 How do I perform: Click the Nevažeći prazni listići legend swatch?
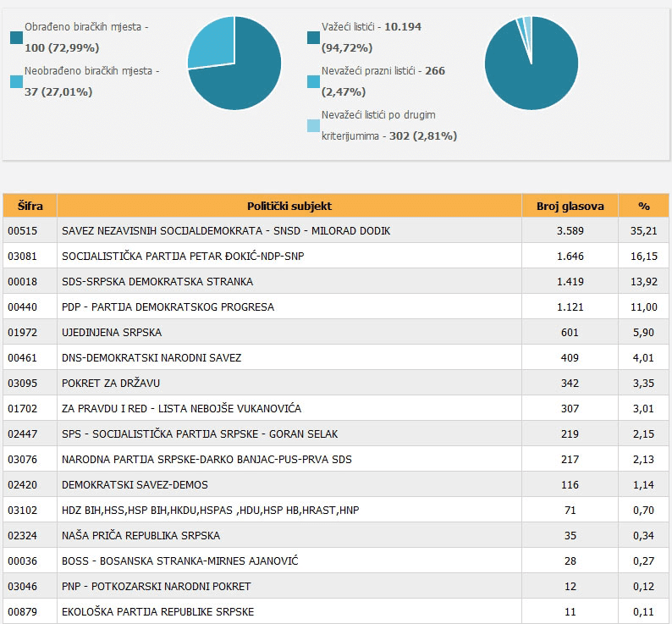click(x=314, y=82)
